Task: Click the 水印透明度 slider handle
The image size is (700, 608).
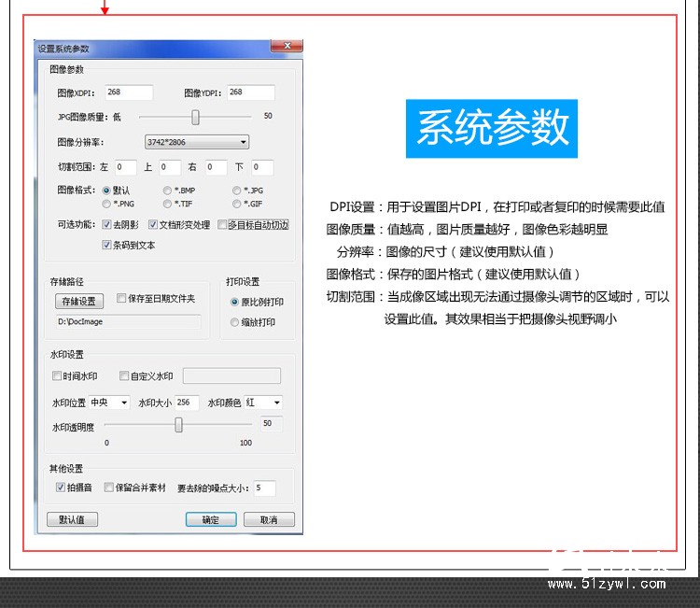Action: (178, 425)
